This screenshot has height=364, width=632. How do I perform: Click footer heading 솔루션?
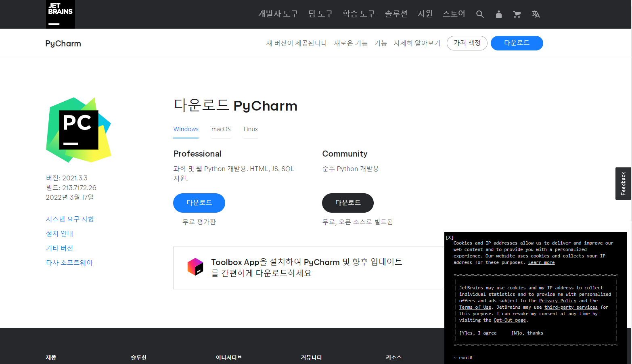(139, 358)
